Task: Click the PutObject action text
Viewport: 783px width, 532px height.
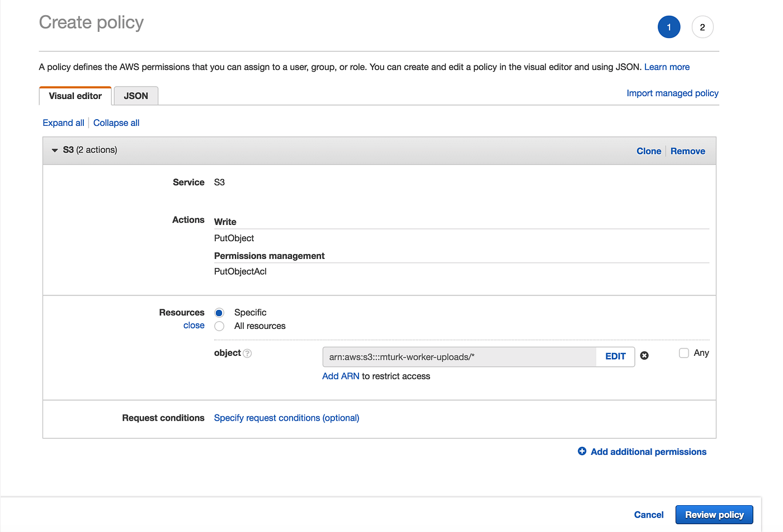Action: point(234,238)
